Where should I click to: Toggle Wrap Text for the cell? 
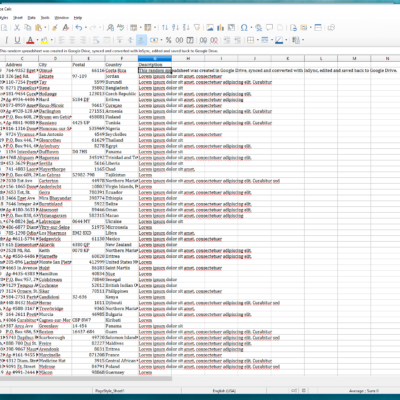click(96, 40)
